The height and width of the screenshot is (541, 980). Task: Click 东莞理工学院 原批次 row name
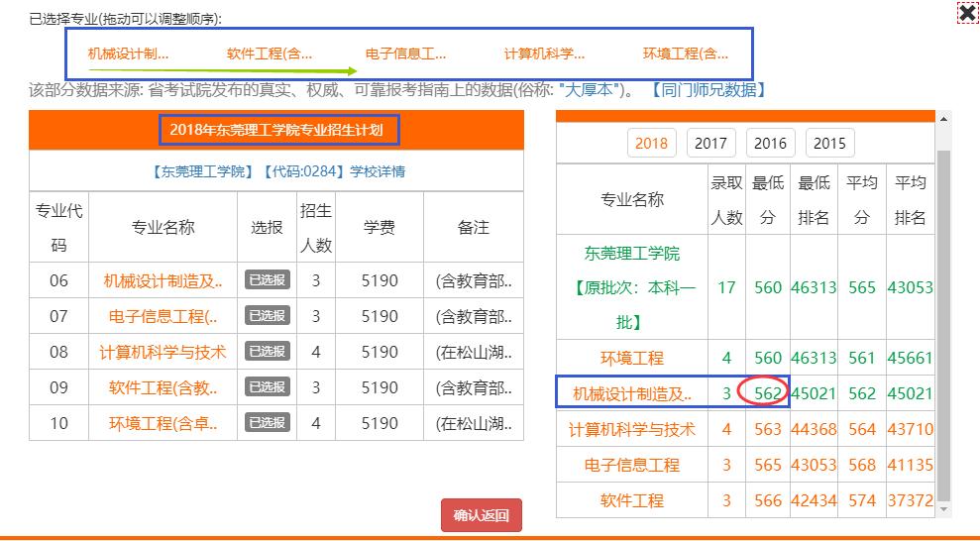click(632, 287)
